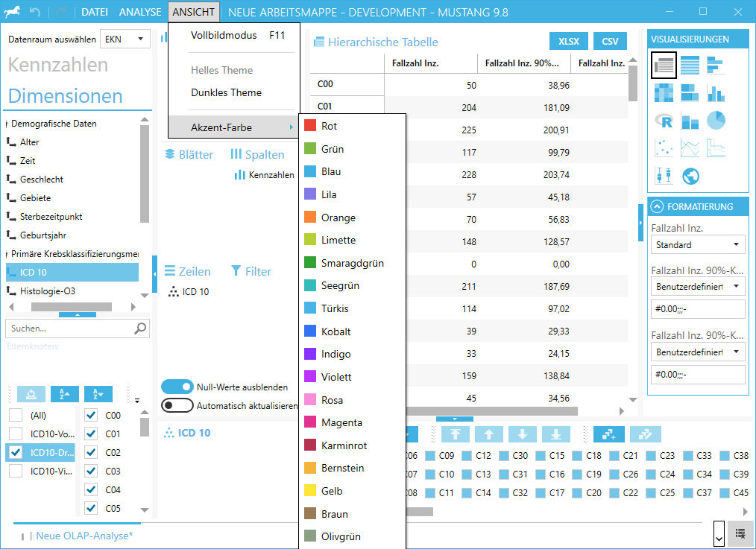This screenshot has height=549, width=756.
Task: Click the add group icon with plus
Action: (609, 434)
